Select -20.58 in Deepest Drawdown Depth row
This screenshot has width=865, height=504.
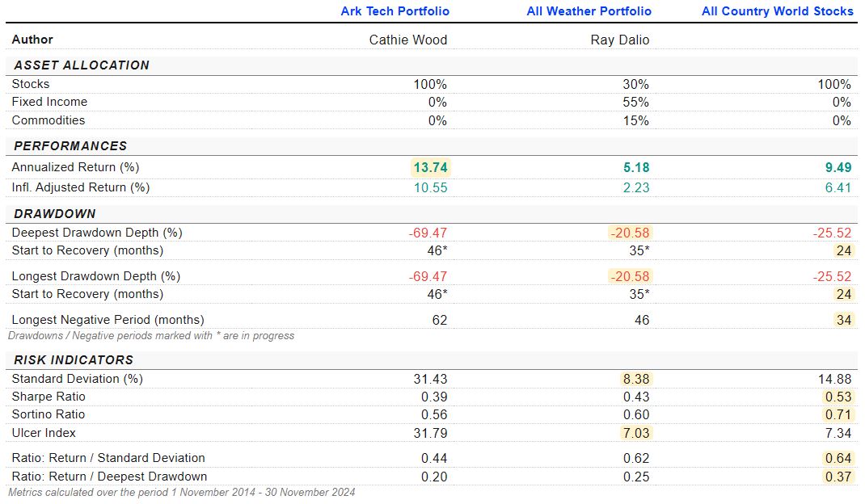[x=630, y=233]
